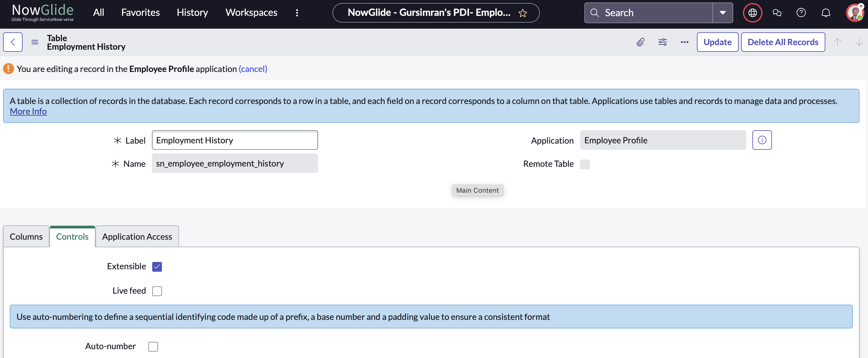This screenshot has width=868, height=358.
Task: Go to previous record with up arrow
Action: [837, 42]
